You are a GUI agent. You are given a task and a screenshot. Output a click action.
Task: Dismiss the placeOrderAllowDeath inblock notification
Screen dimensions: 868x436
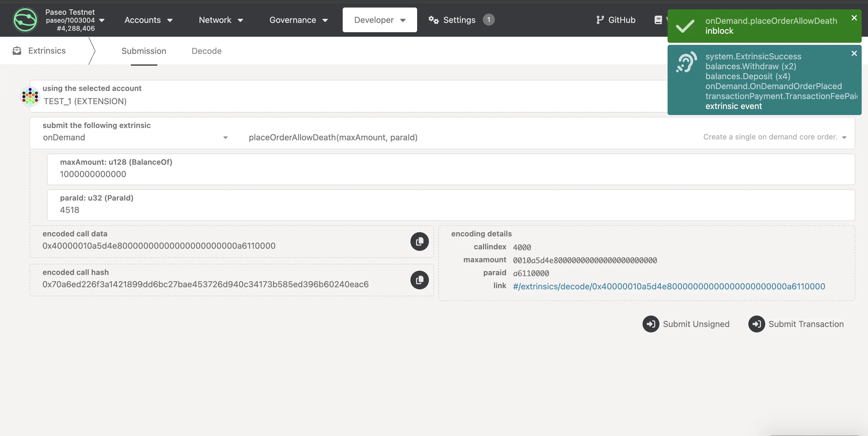coord(854,18)
